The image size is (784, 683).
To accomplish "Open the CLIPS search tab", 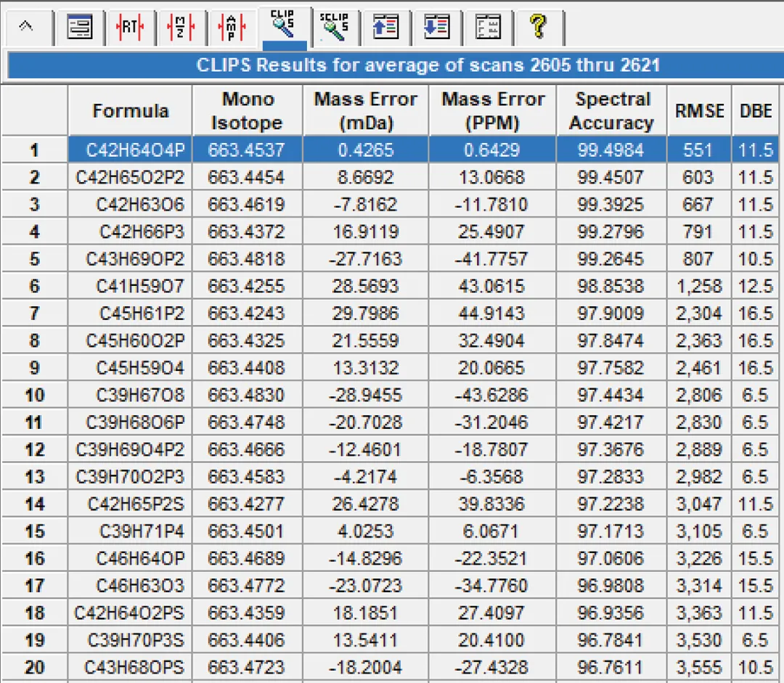I will pyautogui.click(x=285, y=26).
